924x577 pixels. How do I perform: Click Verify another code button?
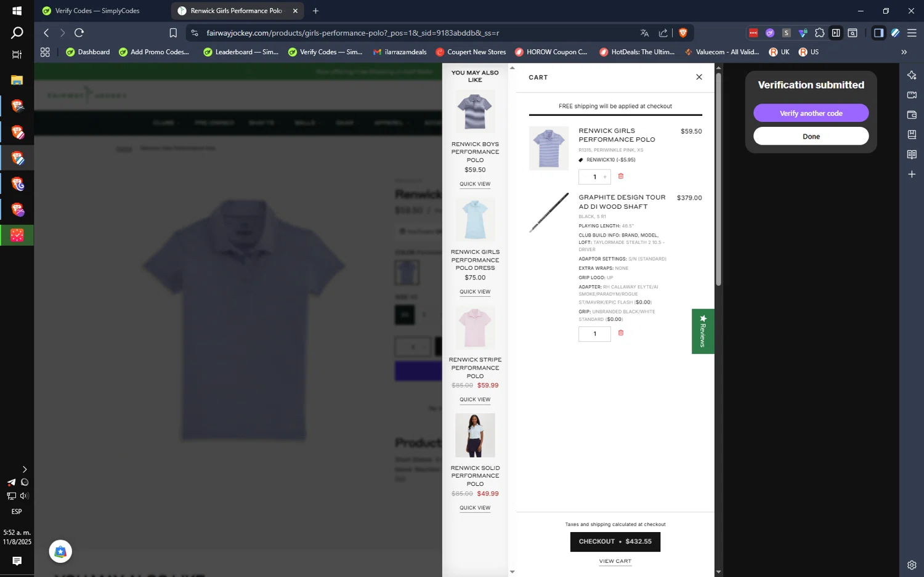tap(811, 113)
